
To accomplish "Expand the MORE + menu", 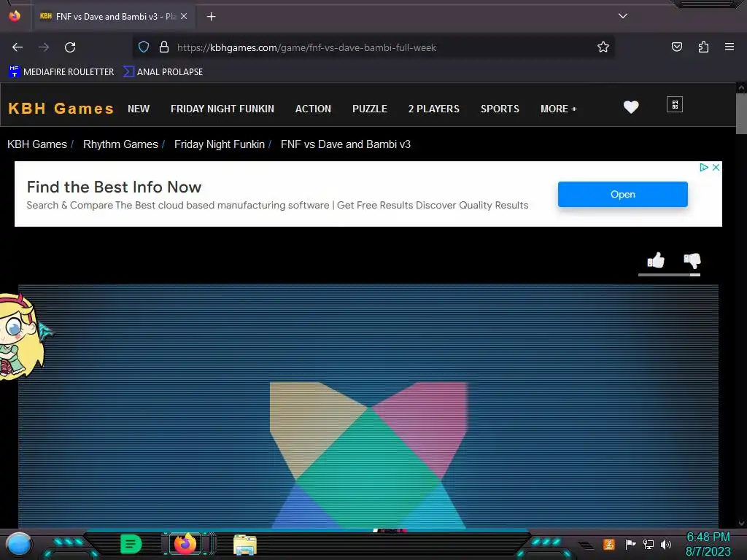I will (x=559, y=109).
